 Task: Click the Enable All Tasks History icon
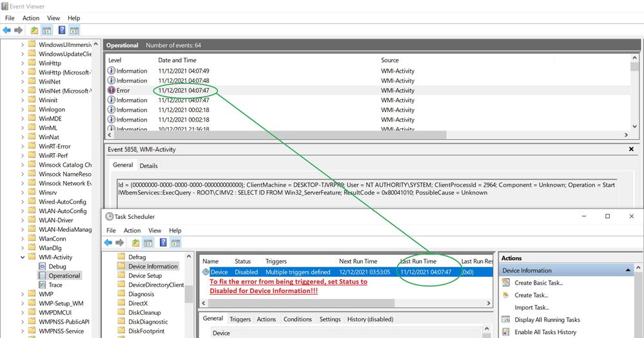click(506, 332)
